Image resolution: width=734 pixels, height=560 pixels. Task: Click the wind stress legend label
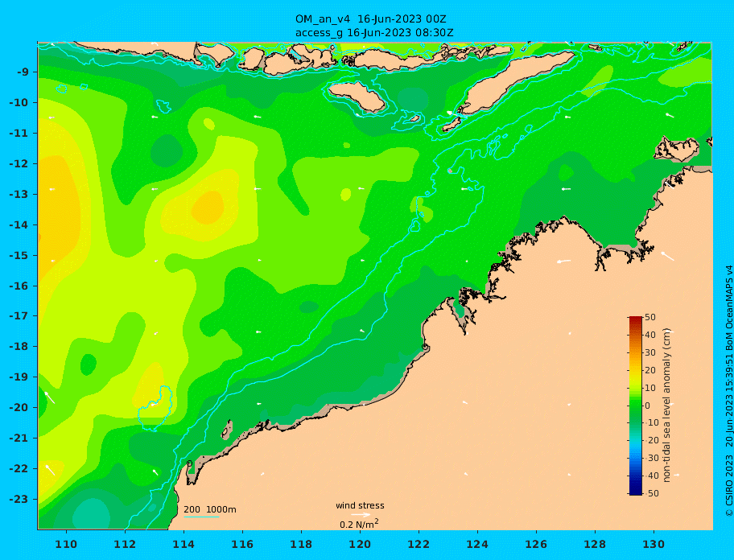point(360,506)
